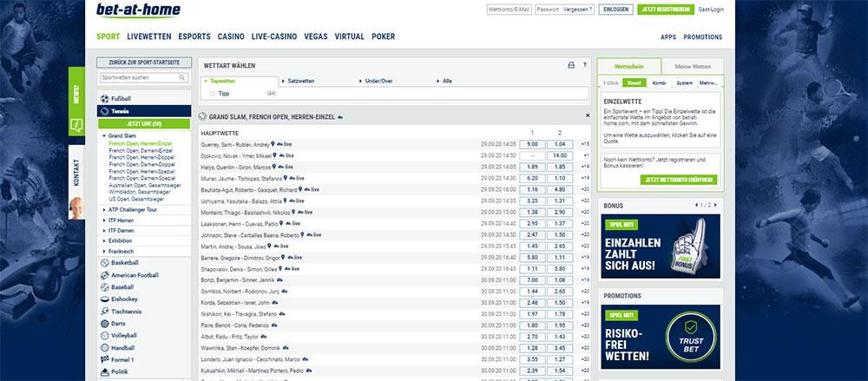Select the Baseball sport icon
This screenshot has width=868, height=381.
tap(105, 287)
